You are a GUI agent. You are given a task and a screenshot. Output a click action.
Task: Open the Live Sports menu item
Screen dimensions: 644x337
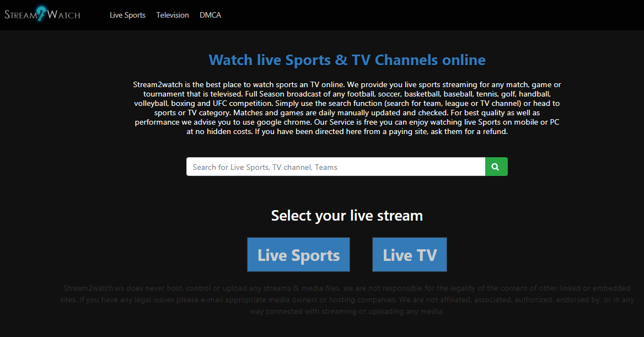click(x=127, y=15)
